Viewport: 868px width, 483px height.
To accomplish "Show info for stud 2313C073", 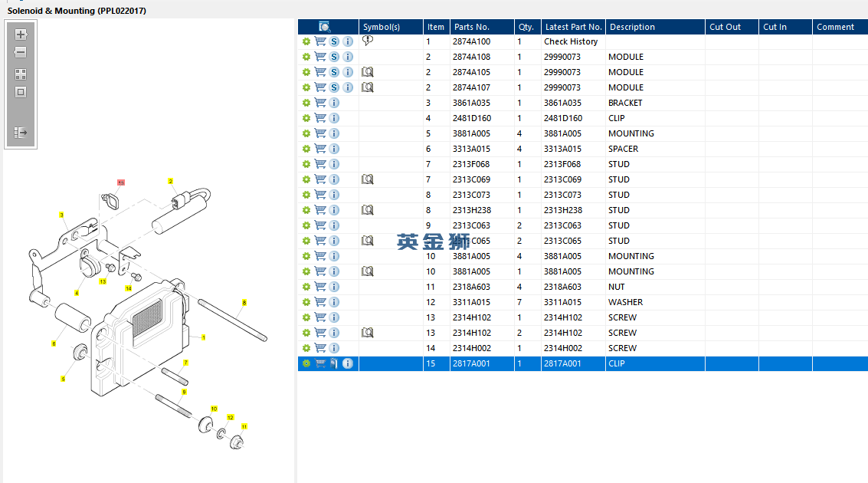I will 334,195.
